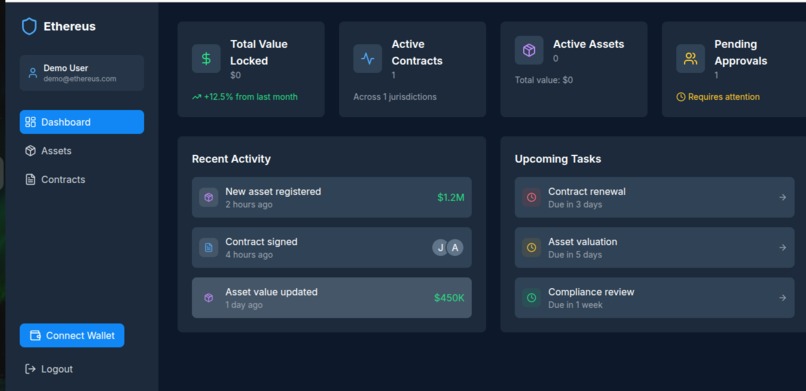The width and height of the screenshot is (806, 391).
Task: Click the Connect Wallet button
Action: point(72,336)
